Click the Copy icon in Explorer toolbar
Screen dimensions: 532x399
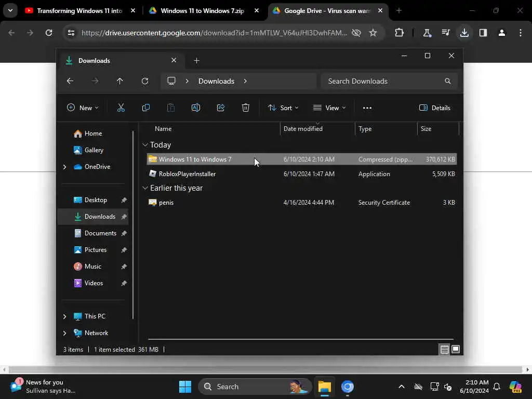(146, 108)
